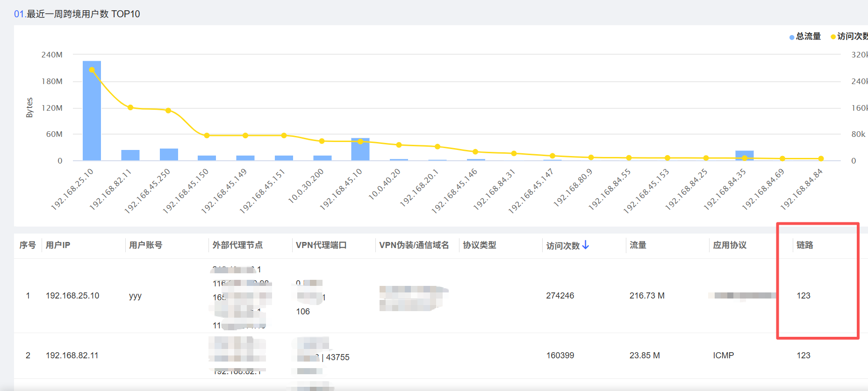Click the yellow line point for 192.168.82.11
The height and width of the screenshot is (391, 868).
tap(130, 107)
